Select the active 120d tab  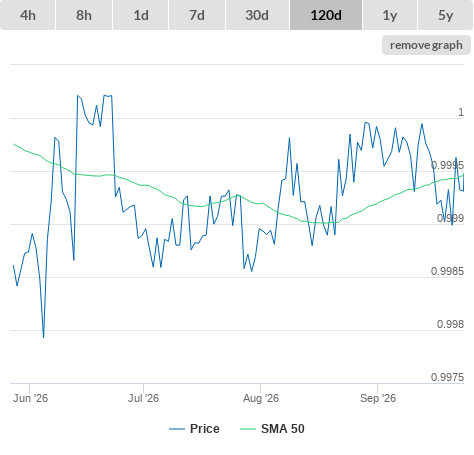[x=326, y=15]
